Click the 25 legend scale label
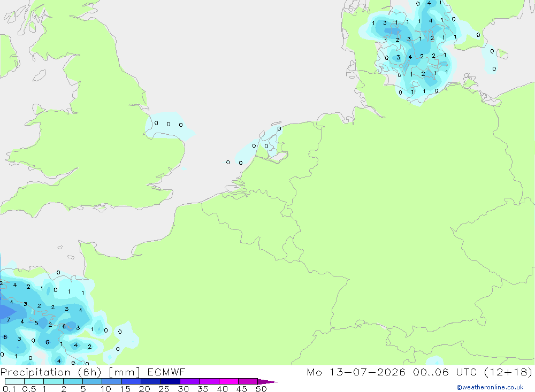535x392 pixels. point(164,389)
